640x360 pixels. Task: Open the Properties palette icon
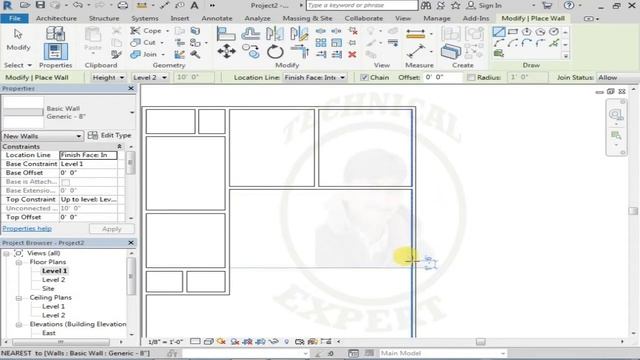point(56,52)
